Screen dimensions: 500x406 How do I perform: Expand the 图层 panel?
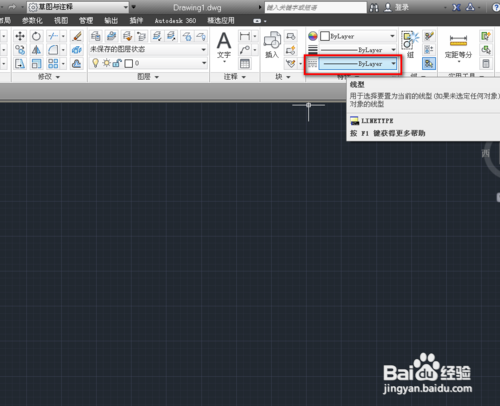[148, 77]
